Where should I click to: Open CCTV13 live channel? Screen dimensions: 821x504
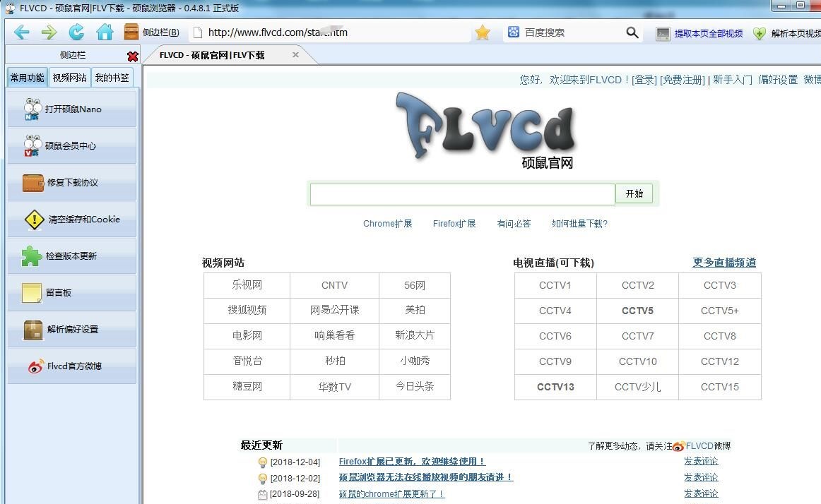tap(555, 387)
